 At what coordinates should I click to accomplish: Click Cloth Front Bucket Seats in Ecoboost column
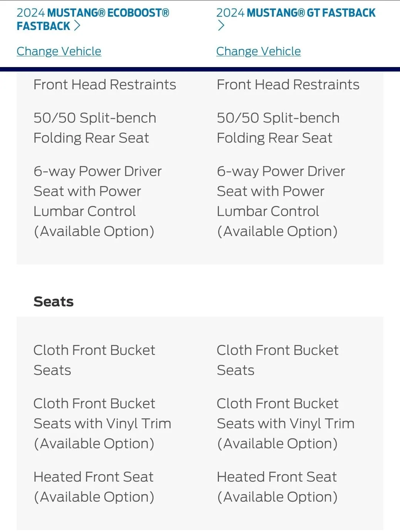pos(94,360)
